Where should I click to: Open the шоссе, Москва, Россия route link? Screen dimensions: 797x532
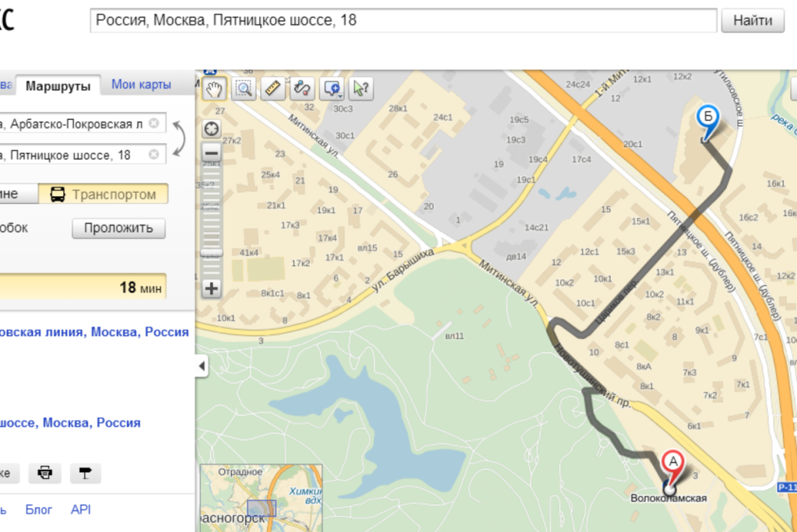coord(70,423)
